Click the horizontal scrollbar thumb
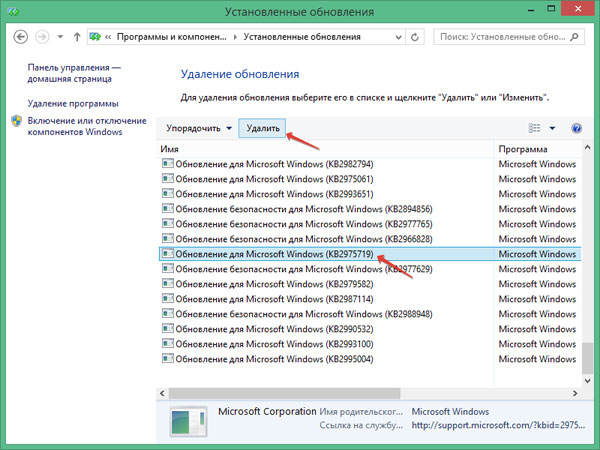The height and width of the screenshot is (450, 600). point(284,393)
